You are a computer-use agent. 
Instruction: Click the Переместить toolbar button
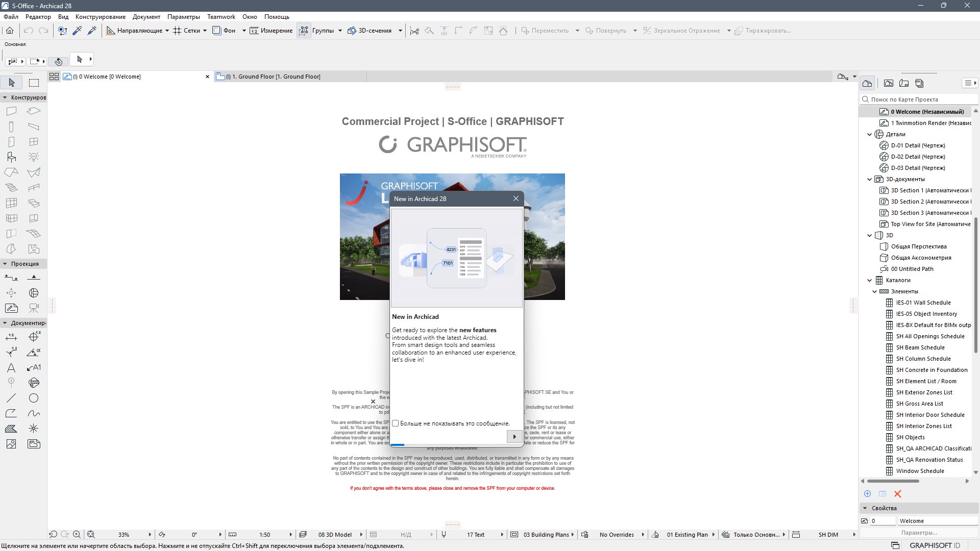point(545,31)
